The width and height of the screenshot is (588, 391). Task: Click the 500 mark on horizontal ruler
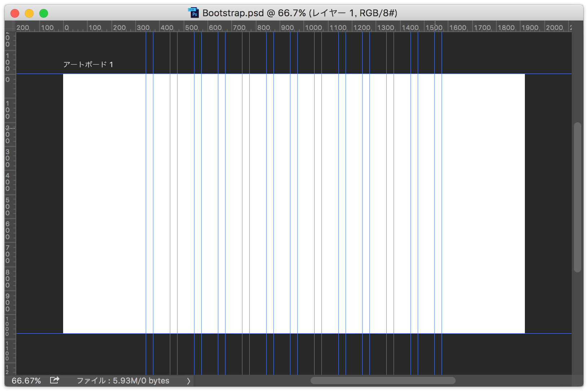point(192,28)
